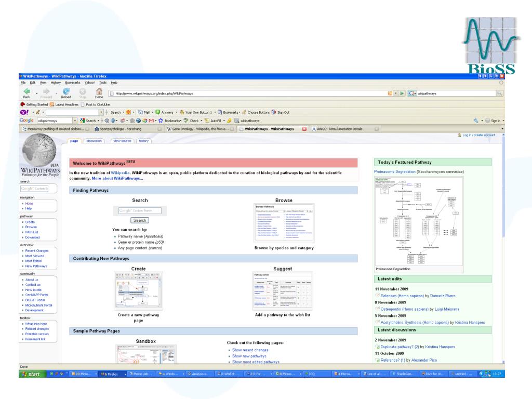
Task: Open the Suggest wish list thumbnail
Action: pos(283,291)
